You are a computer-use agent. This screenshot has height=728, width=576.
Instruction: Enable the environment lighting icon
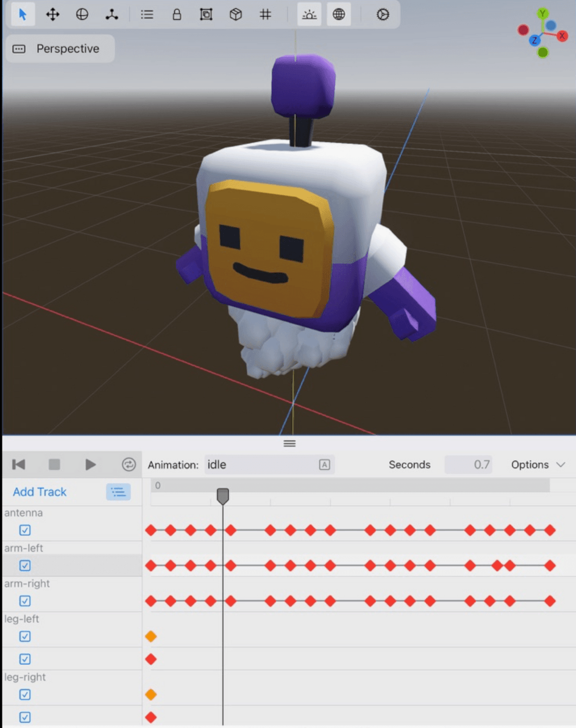(x=309, y=14)
